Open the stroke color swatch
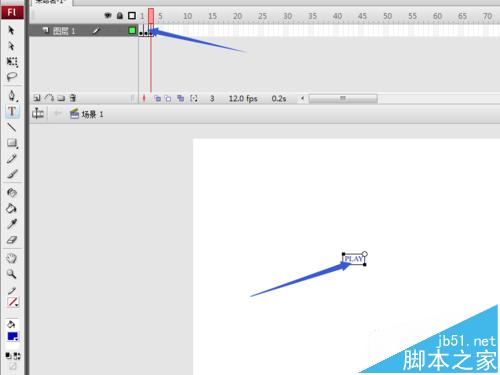Image resolution: width=500 pixels, height=375 pixels. click(x=13, y=302)
